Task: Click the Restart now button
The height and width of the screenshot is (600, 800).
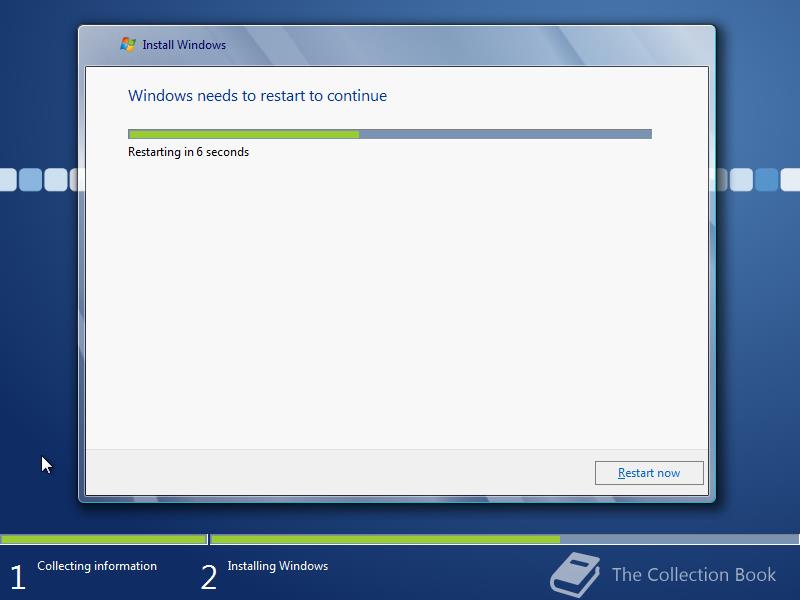Action: tap(649, 473)
